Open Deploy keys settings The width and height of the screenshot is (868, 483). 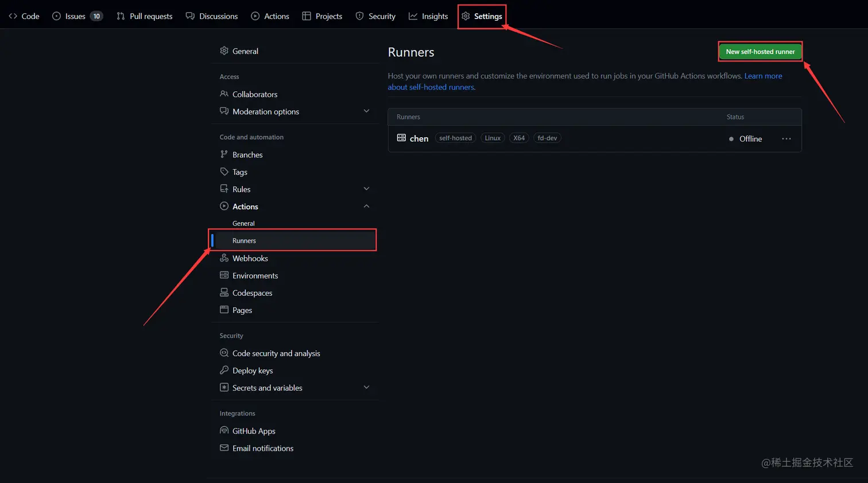click(x=253, y=370)
